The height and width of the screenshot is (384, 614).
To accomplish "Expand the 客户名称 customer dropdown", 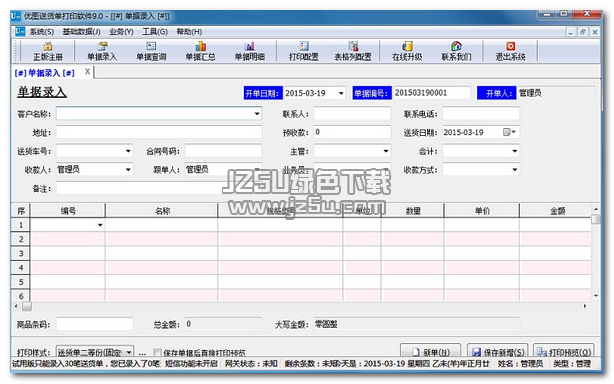I will (257, 114).
